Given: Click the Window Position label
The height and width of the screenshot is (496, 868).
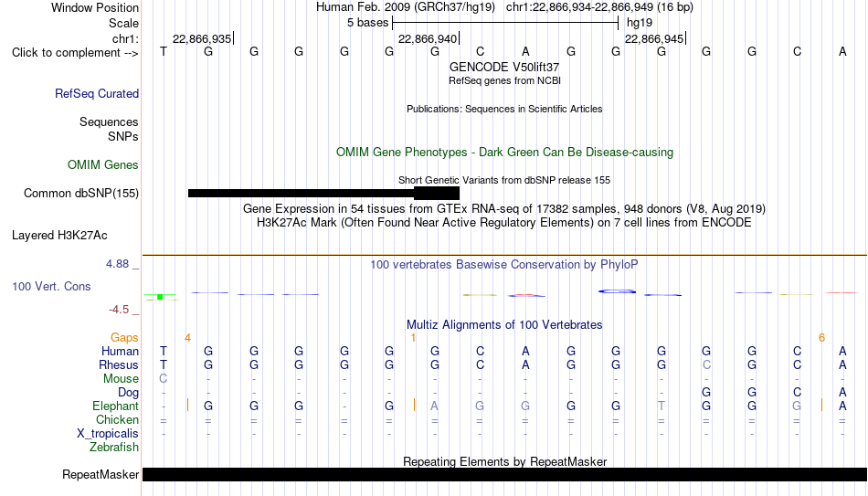Looking at the screenshot, I should (95, 7).
